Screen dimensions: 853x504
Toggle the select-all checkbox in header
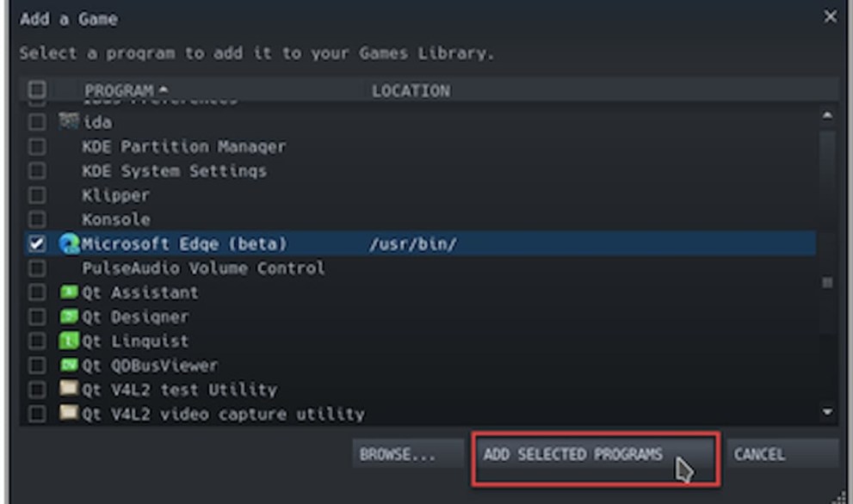(x=36, y=89)
